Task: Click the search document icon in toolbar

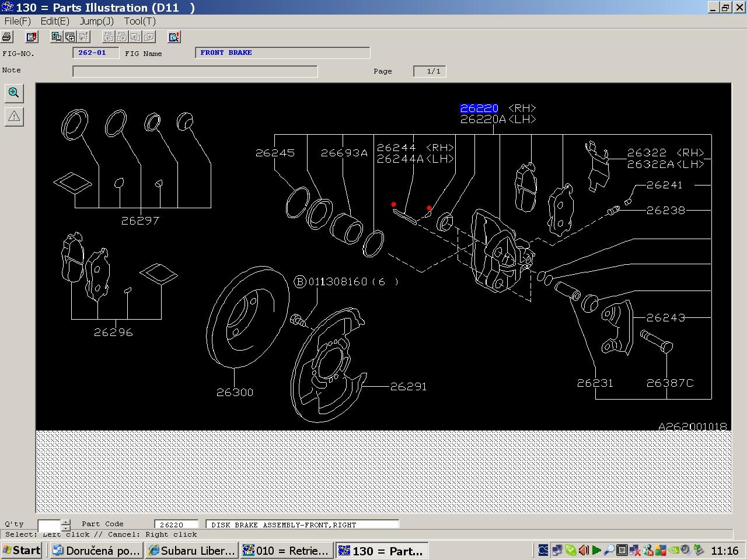Action: coord(174,37)
